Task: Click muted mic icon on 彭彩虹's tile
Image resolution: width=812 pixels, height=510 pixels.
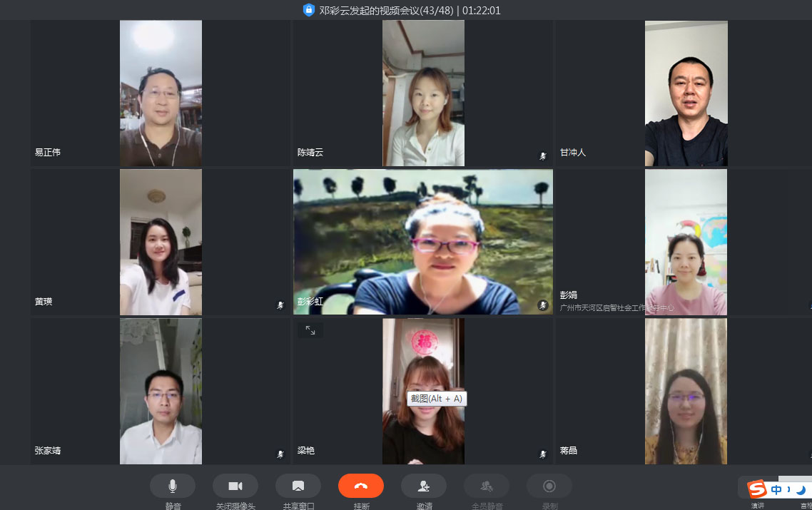Action: [x=542, y=305]
